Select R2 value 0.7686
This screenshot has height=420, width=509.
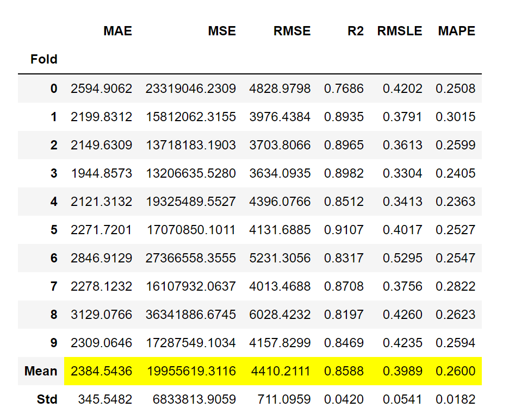coord(344,89)
